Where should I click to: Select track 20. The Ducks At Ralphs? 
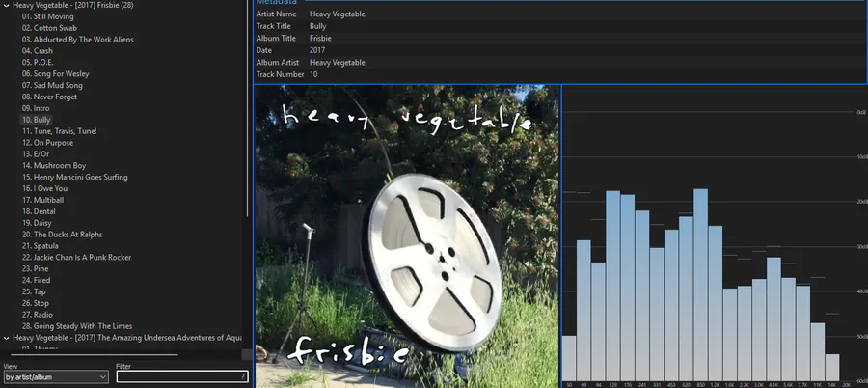62,235
